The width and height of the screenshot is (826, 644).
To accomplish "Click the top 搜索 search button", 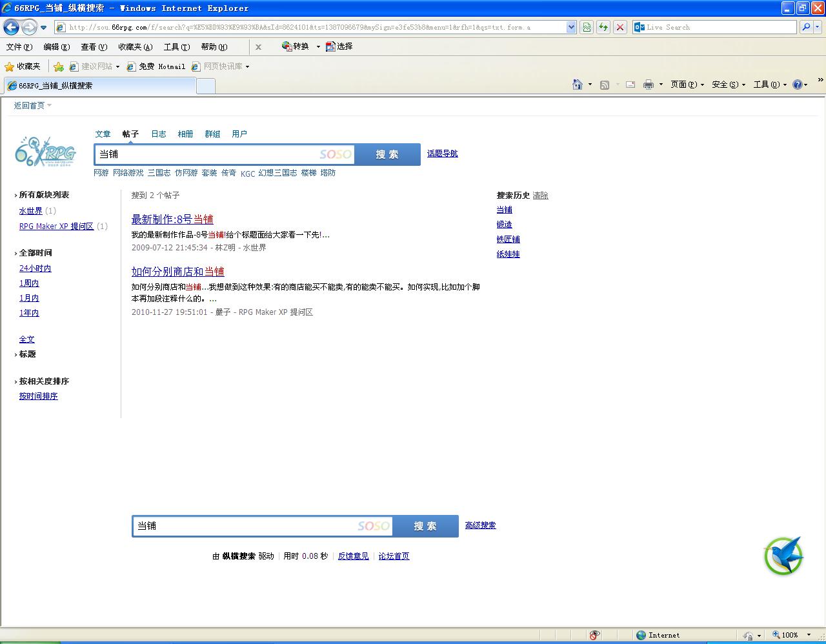I will pyautogui.click(x=387, y=154).
